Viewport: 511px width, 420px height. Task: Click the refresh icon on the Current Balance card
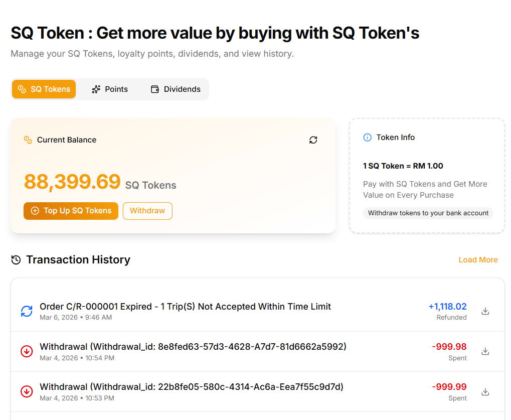pos(313,140)
